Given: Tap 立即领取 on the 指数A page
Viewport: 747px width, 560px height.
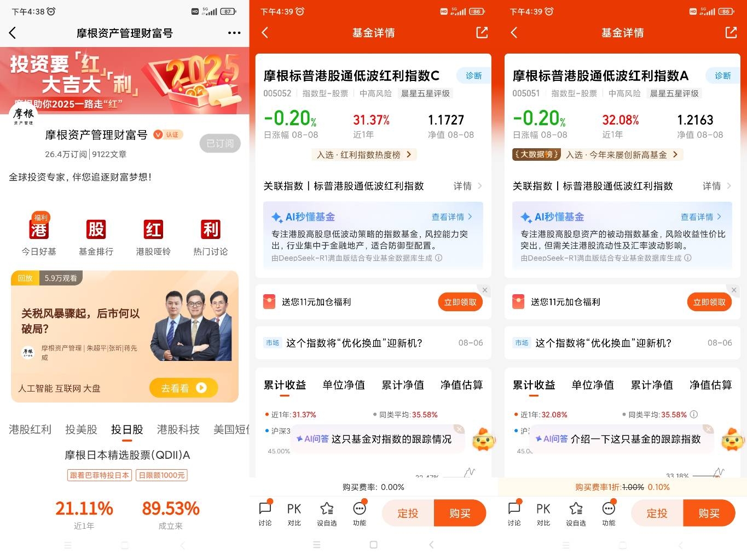Looking at the screenshot, I should (709, 302).
